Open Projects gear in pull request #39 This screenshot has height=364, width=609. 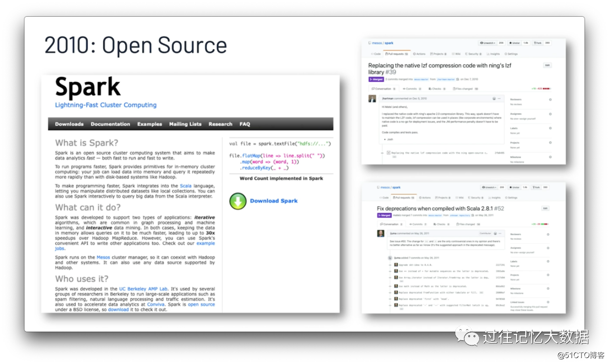[x=550, y=143]
